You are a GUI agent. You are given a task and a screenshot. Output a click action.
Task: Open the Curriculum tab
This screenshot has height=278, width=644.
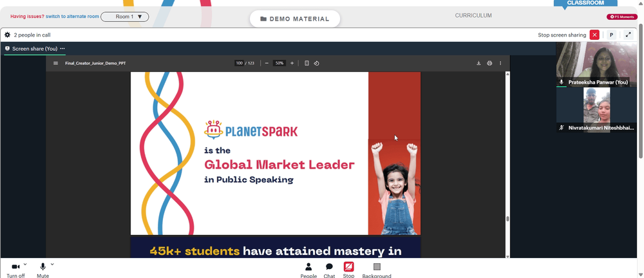point(473,15)
